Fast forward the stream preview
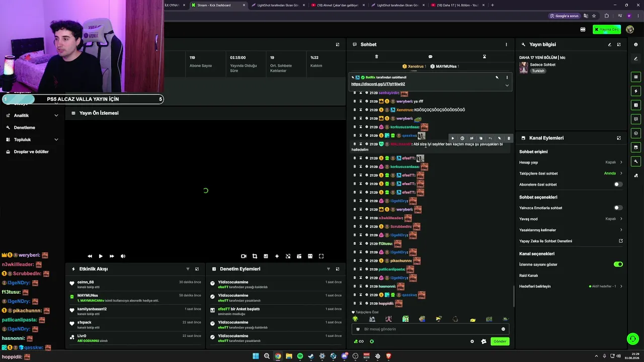Screen dimensions: 644x362 point(112,256)
